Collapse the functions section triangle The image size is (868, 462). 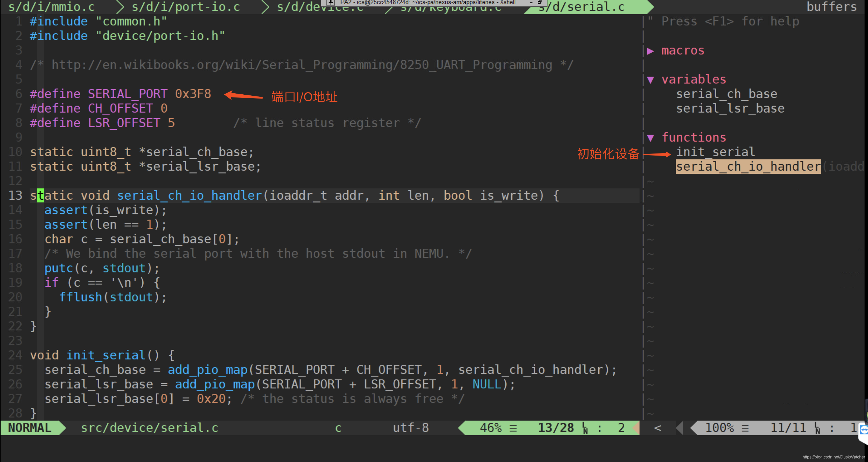[650, 138]
